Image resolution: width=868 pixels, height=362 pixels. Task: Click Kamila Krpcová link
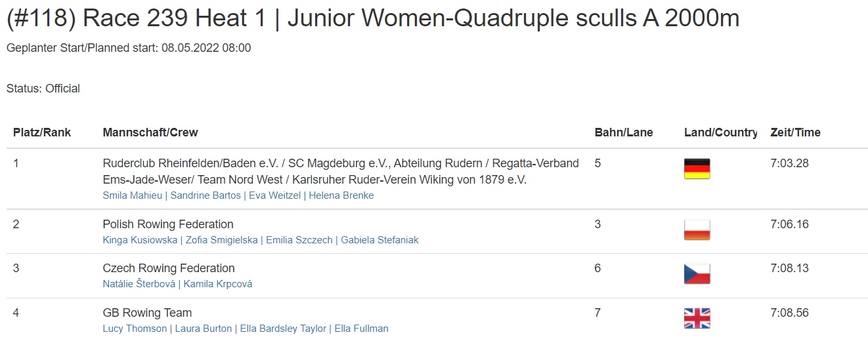[218, 284]
